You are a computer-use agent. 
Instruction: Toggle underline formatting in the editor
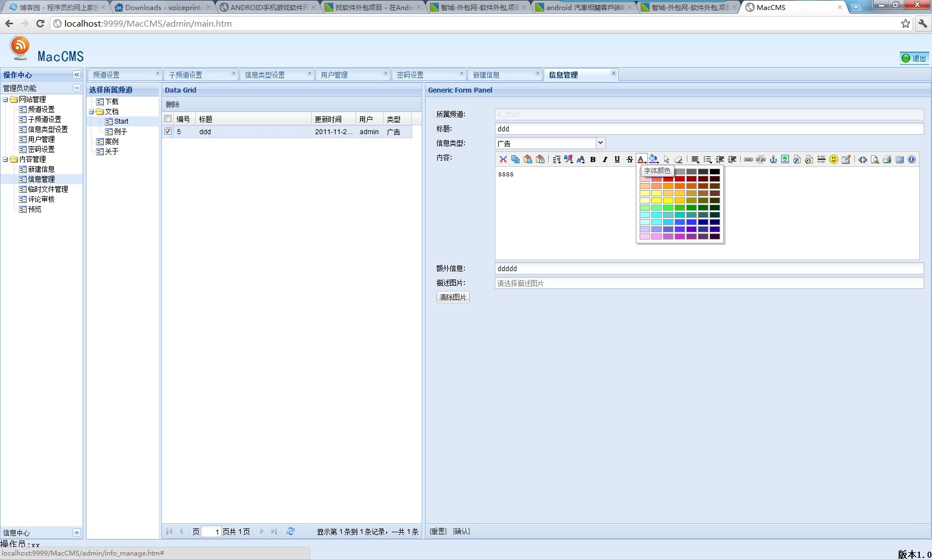[x=617, y=159]
